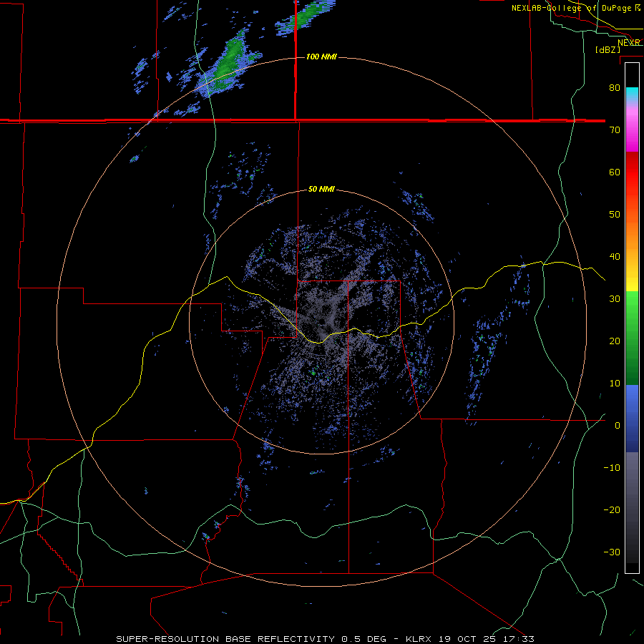Click the 20 value on the dBZ scale

click(615, 341)
